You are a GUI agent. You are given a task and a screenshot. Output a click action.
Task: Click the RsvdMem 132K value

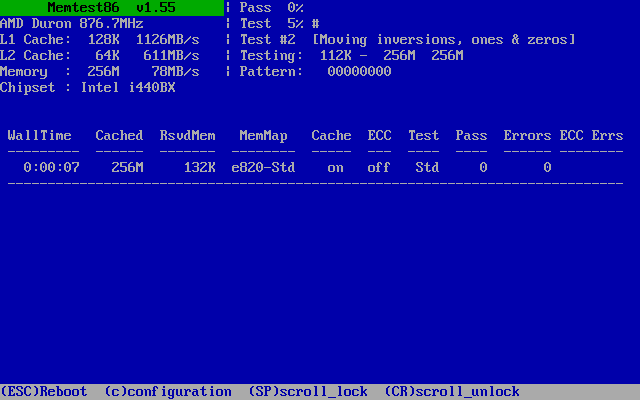coord(199,168)
